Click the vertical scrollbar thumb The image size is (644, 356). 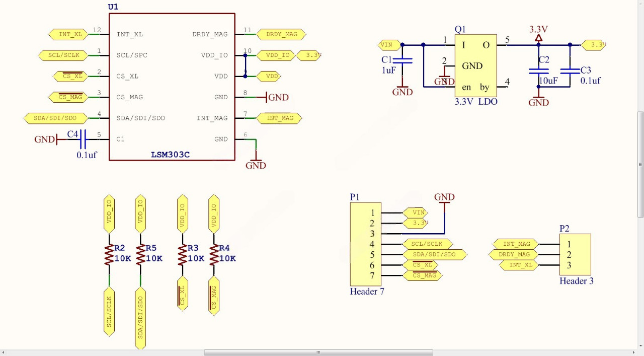coord(640,164)
